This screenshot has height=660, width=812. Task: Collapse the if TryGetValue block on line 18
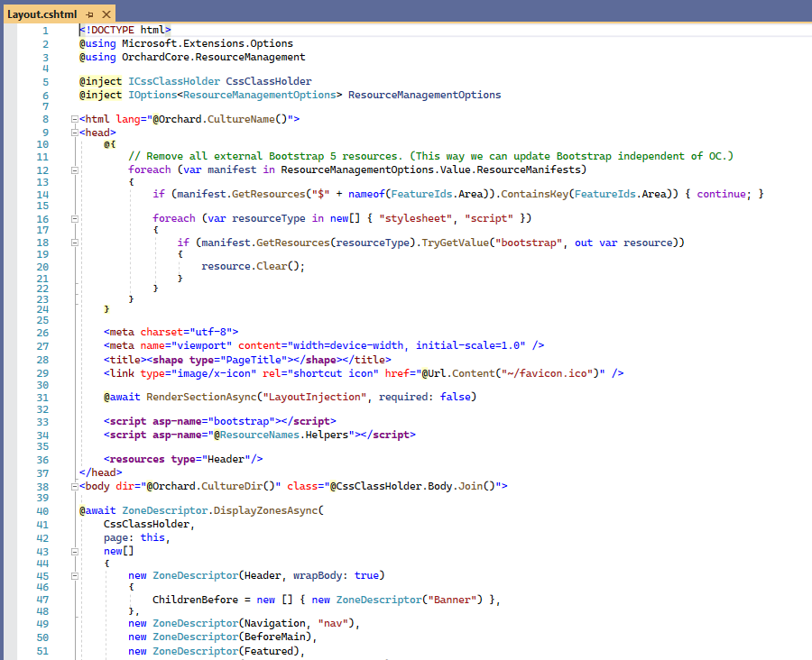[x=75, y=243]
